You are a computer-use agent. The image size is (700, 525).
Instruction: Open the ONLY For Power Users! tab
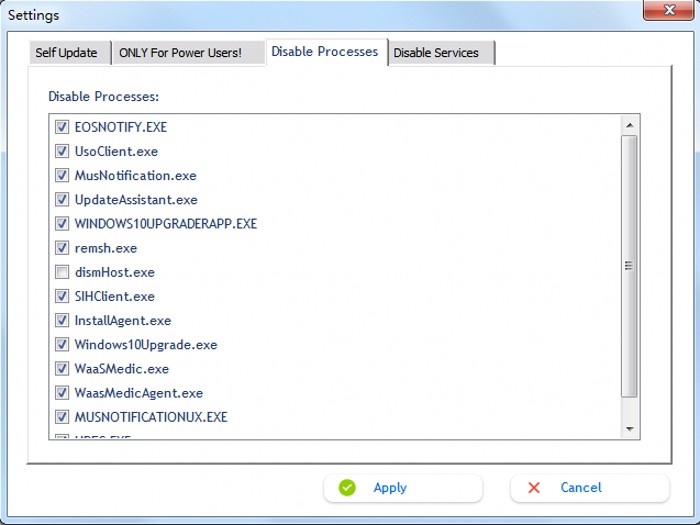188,53
